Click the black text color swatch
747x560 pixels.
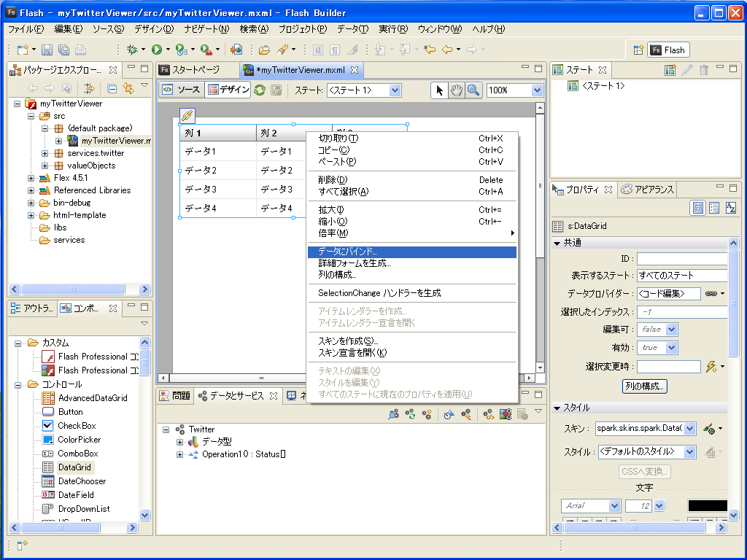point(708,506)
